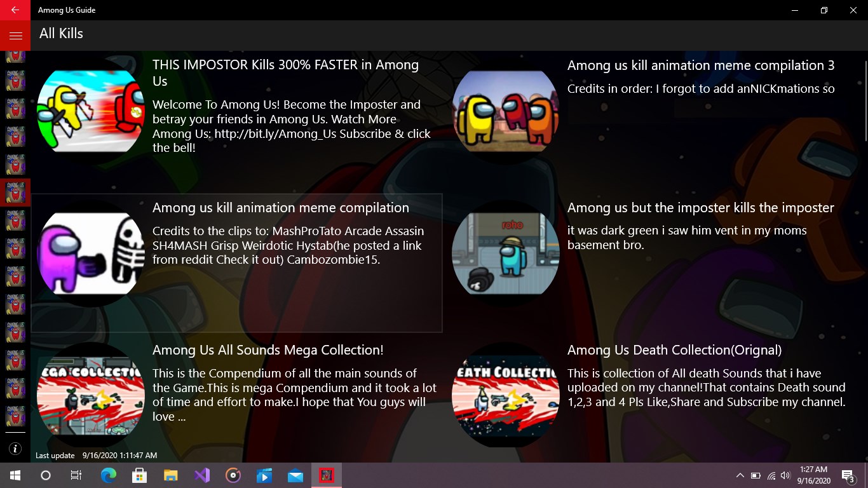This screenshot has height=488, width=868.
Task: Open Task View in the taskbar
Action: [x=76, y=475]
